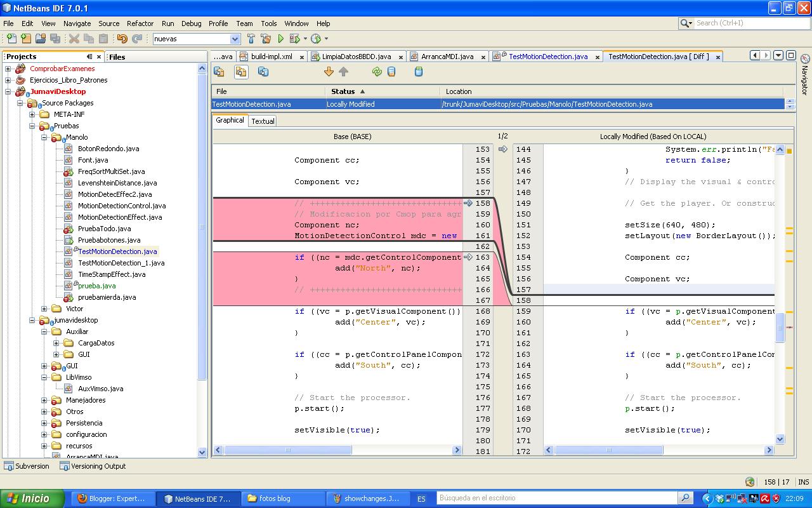Click the Previous Difference arrow in diff toolbar
Viewport: 812px width, 508px height.
pos(344,71)
